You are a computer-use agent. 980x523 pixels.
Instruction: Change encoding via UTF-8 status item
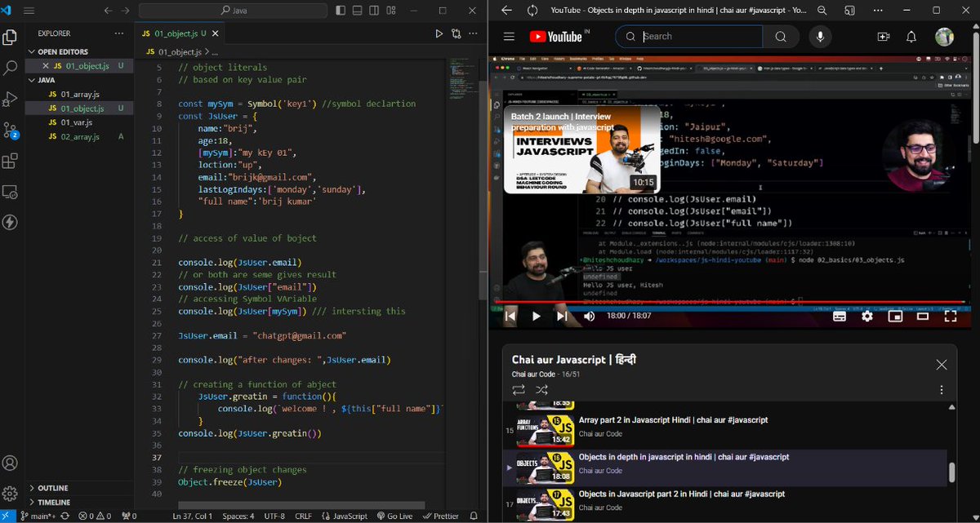[274, 516]
